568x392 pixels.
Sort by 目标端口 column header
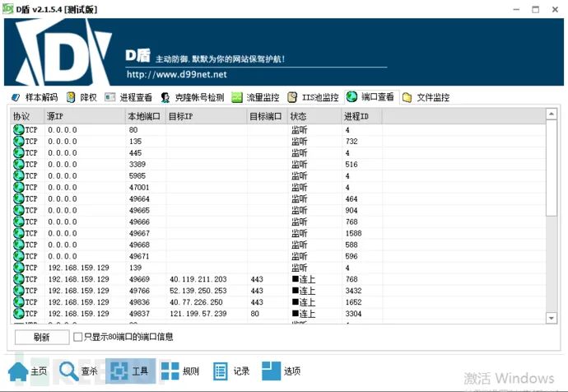[x=267, y=116]
